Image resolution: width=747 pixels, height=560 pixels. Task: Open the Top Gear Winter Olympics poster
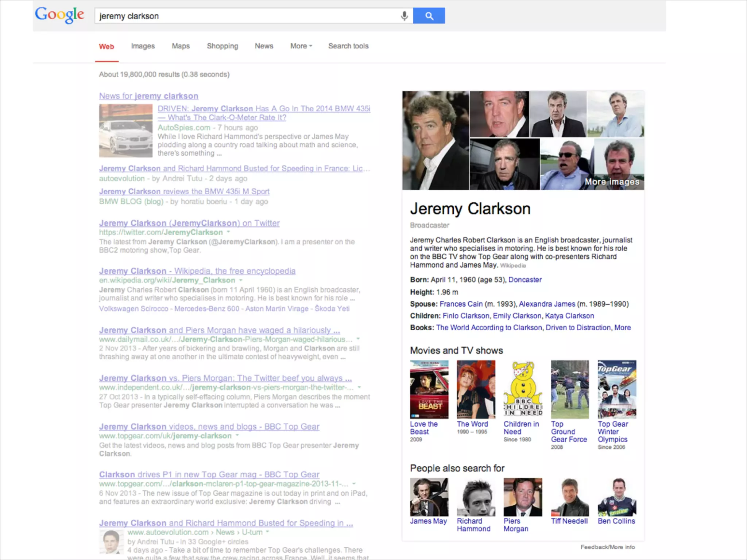pyautogui.click(x=617, y=389)
